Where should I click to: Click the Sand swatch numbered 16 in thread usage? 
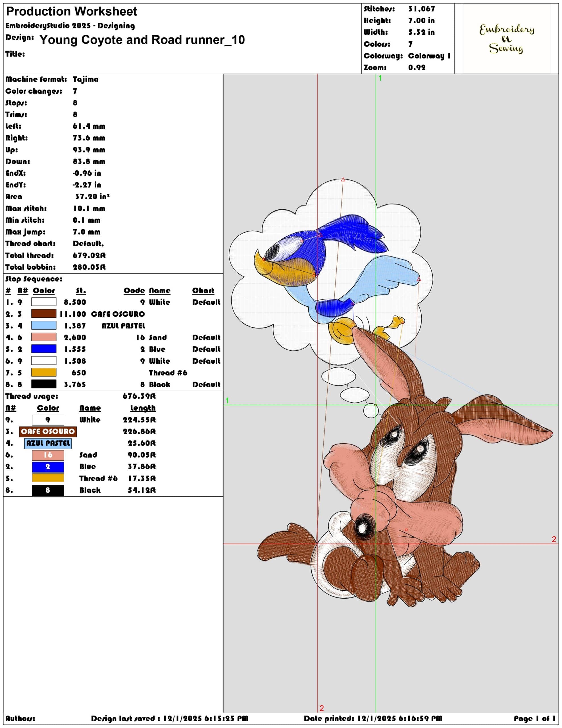[x=48, y=455]
